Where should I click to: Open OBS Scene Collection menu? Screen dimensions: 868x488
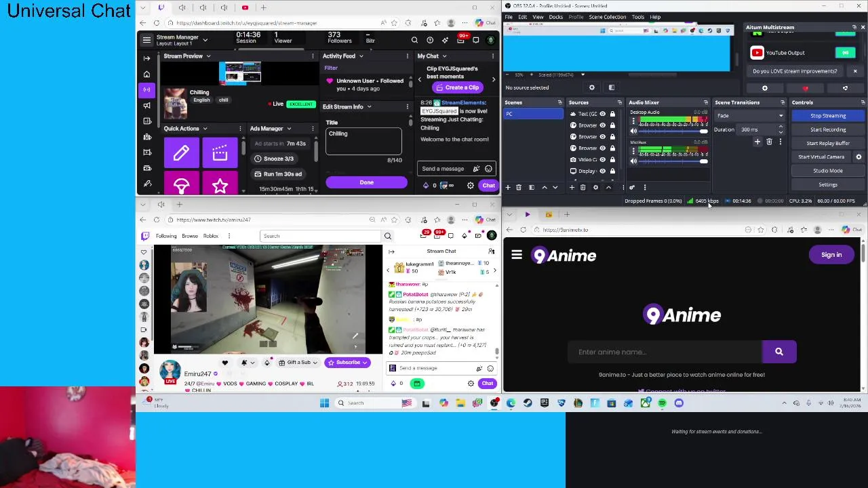pyautogui.click(x=608, y=17)
